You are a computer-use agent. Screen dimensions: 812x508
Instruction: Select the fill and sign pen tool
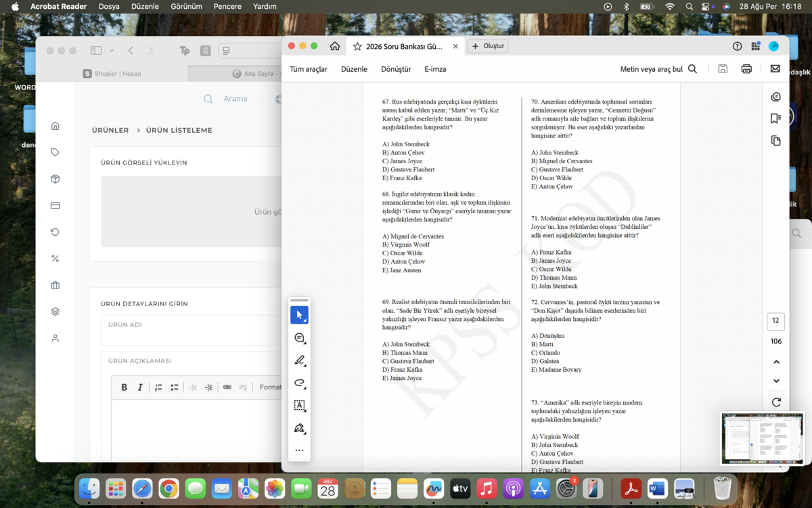click(x=299, y=428)
